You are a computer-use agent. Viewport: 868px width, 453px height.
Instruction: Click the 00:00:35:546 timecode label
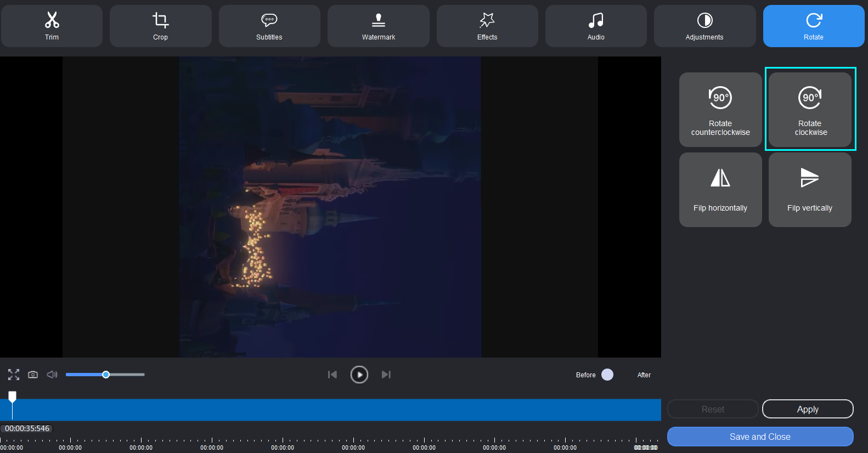click(27, 428)
